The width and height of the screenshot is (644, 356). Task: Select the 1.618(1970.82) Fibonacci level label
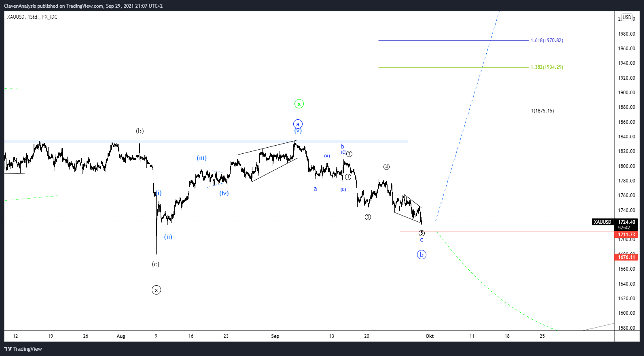click(547, 40)
